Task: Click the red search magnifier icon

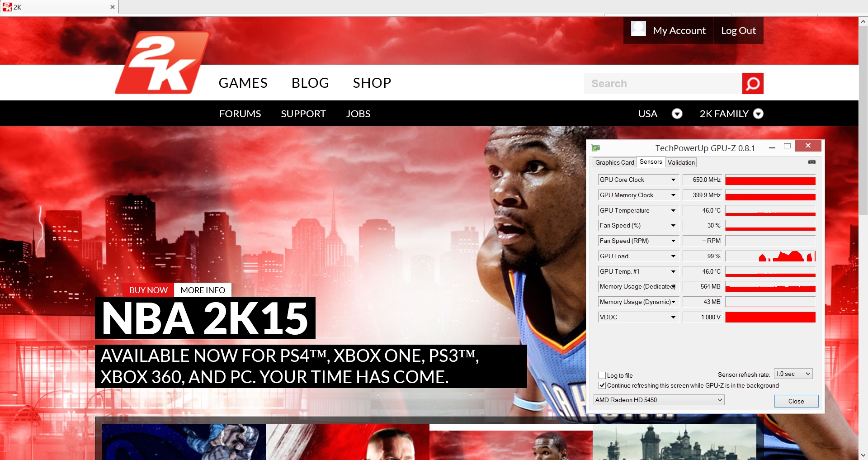Action: click(x=752, y=84)
